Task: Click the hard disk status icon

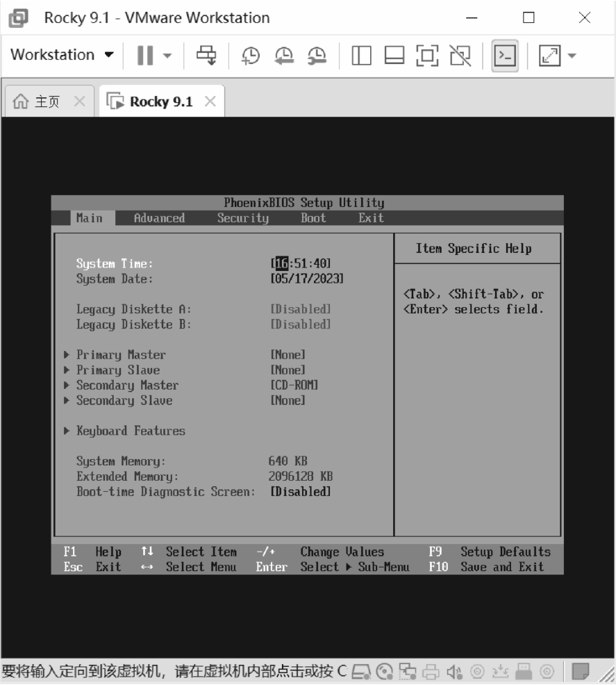Action: pos(362,671)
